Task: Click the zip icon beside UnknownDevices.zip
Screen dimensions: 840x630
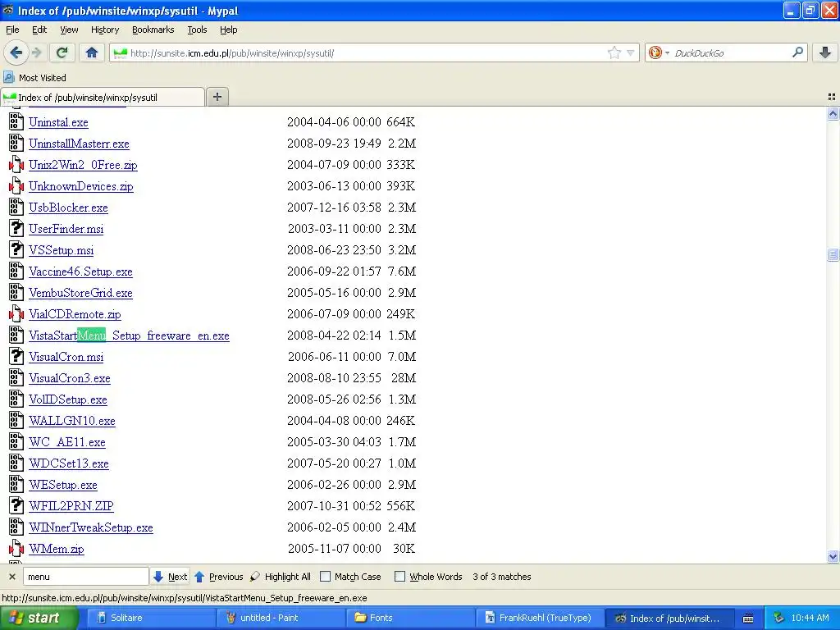Action: pyautogui.click(x=16, y=186)
